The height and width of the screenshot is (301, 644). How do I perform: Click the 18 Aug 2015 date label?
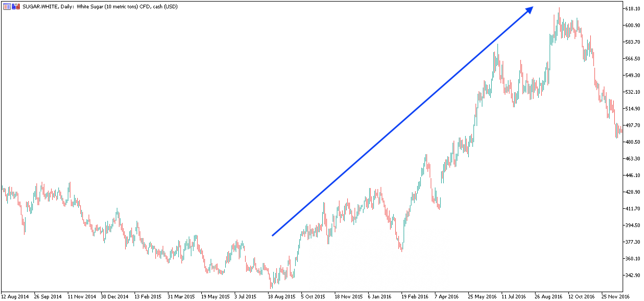click(282, 296)
